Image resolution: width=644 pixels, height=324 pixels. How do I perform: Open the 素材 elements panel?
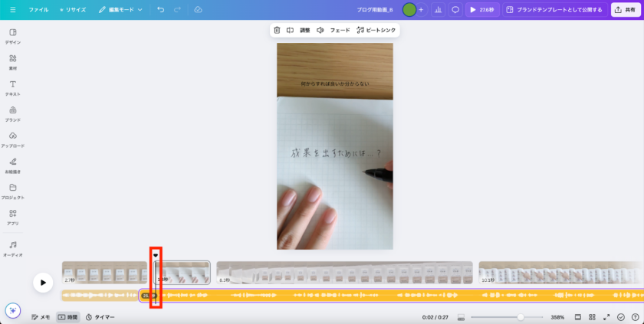pyautogui.click(x=12, y=61)
